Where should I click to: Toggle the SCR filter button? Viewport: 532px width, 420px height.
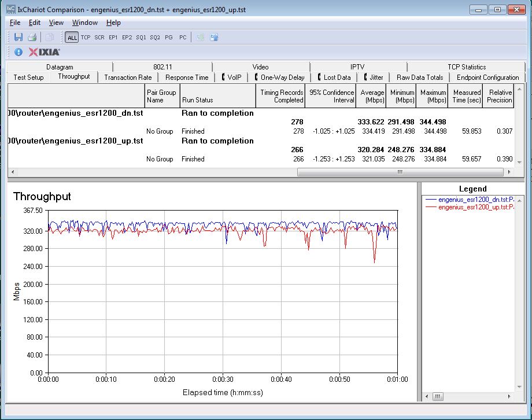99,38
